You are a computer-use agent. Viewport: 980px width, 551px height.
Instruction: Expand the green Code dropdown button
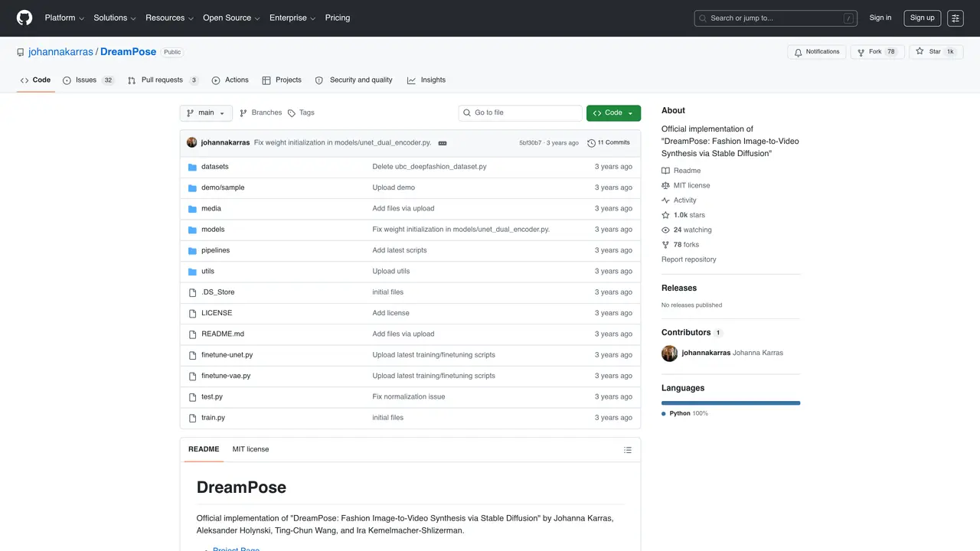613,113
